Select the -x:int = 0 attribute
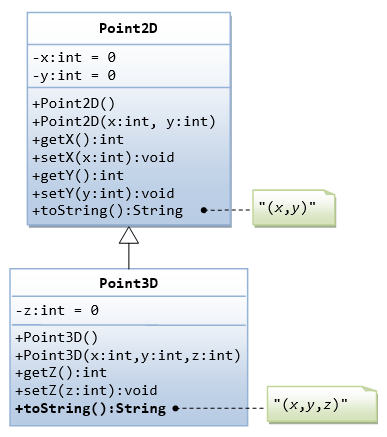Image resolution: width=387 pixels, height=437 pixels. [74, 58]
